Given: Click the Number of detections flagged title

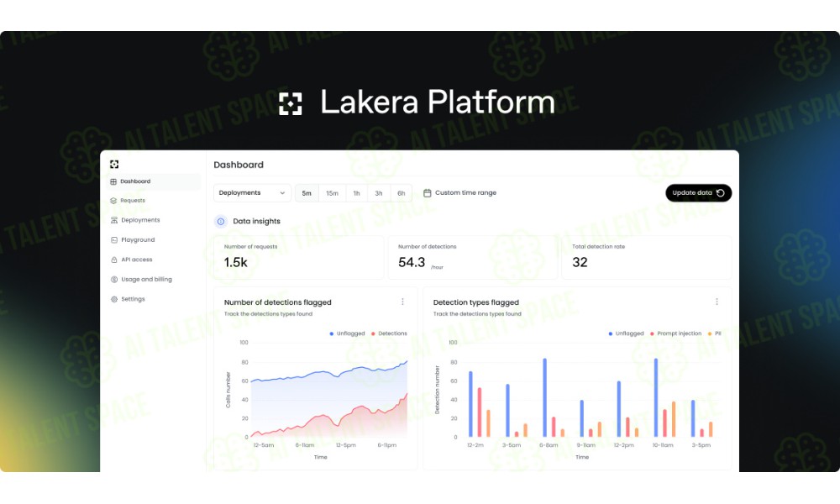Looking at the screenshot, I should (277, 302).
